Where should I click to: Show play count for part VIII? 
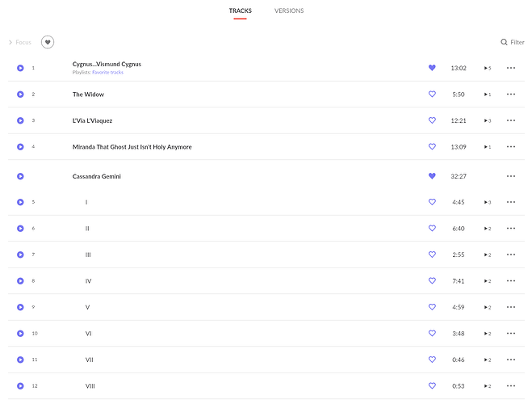coord(488,386)
